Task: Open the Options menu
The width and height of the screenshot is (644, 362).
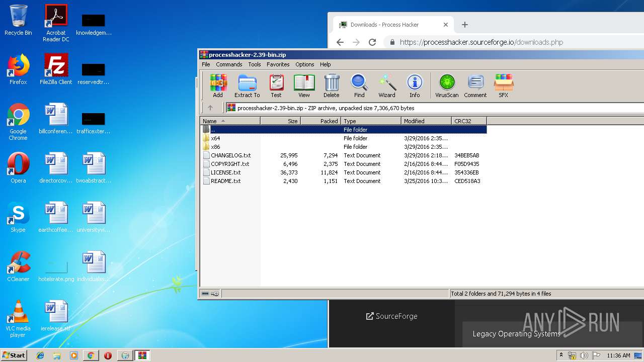Action: tap(304, 64)
